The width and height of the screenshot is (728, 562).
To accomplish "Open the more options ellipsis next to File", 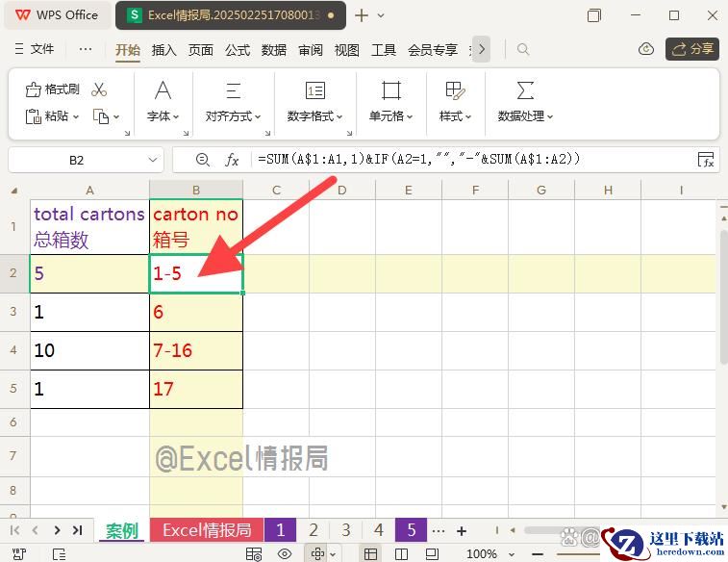I will coord(85,49).
